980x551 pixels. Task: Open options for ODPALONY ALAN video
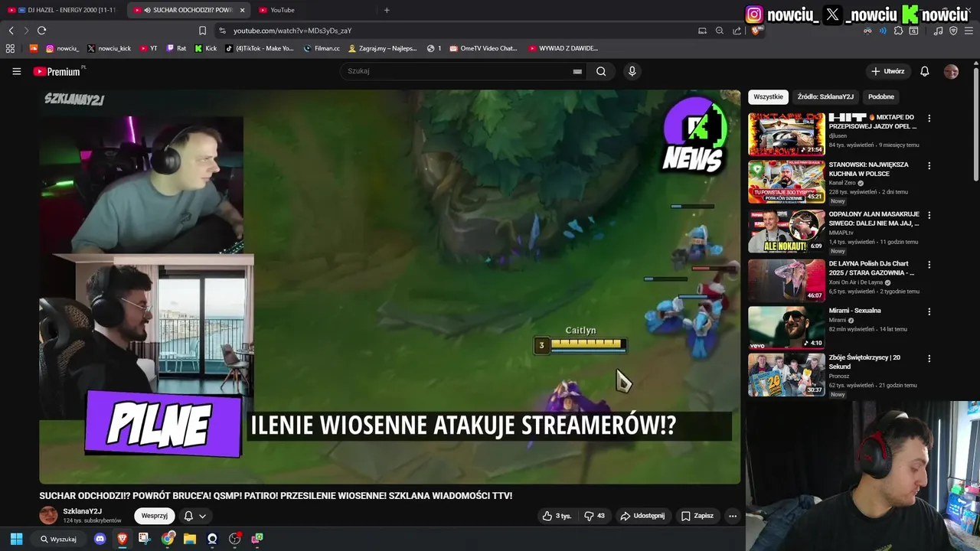point(929,215)
